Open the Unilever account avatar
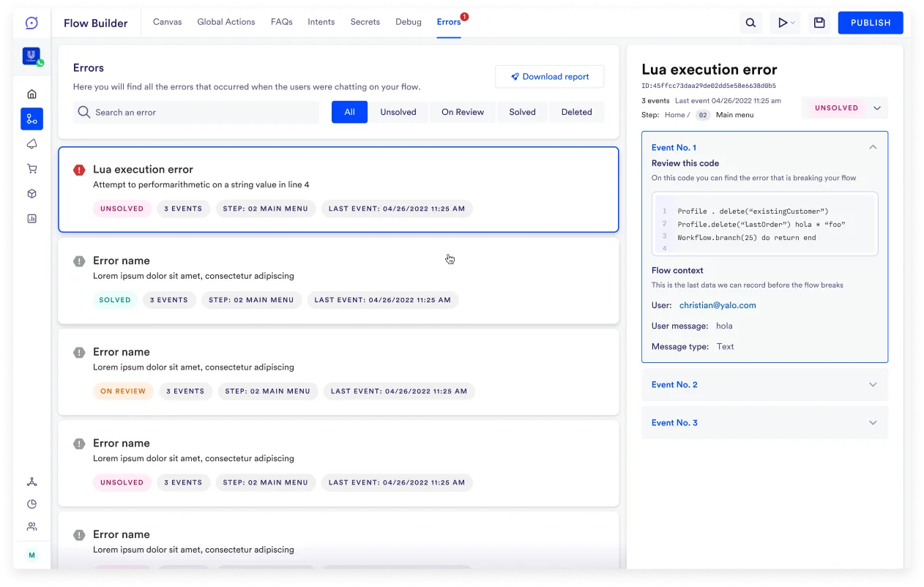Viewport: 924px width, 587px height. 31,56
